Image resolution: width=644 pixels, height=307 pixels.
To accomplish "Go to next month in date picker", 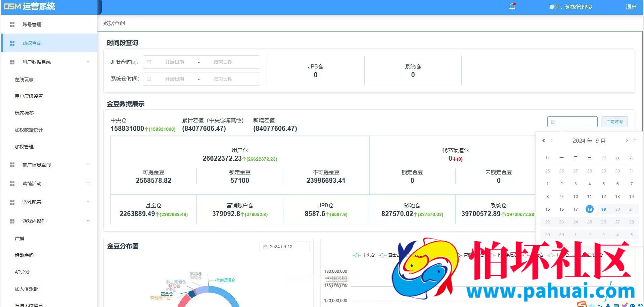I will [x=627, y=141].
